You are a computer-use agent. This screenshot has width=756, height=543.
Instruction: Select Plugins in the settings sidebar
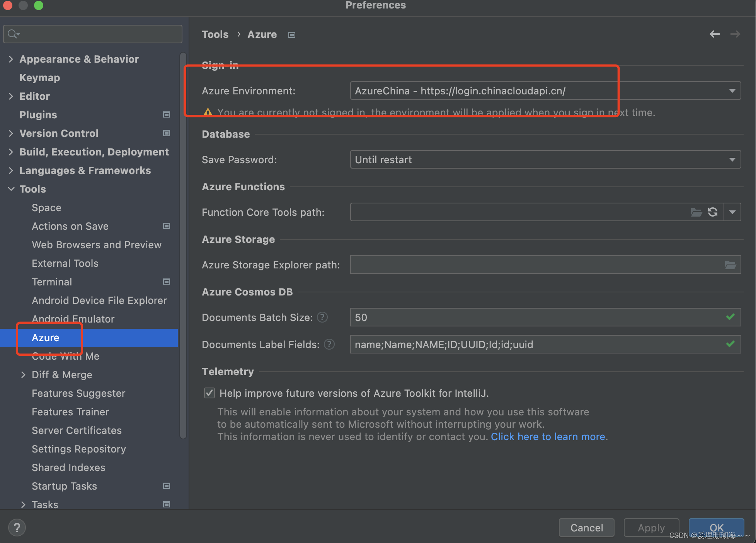(38, 115)
